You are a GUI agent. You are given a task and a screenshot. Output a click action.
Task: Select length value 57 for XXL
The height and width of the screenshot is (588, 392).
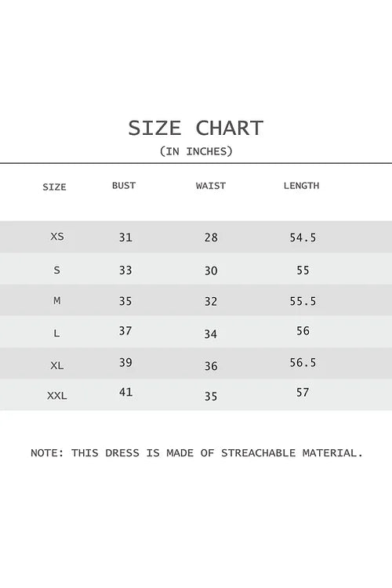coord(303,392)
